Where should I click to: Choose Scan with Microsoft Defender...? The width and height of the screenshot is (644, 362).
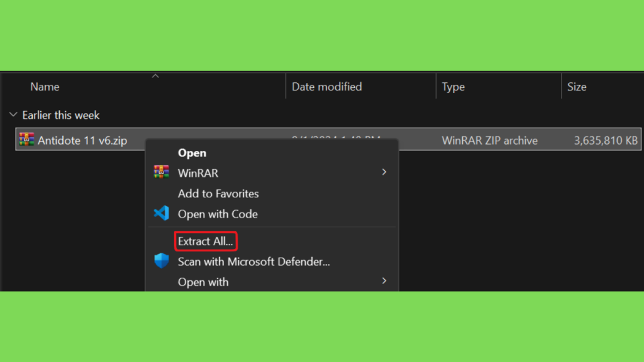tap(253, 261)
